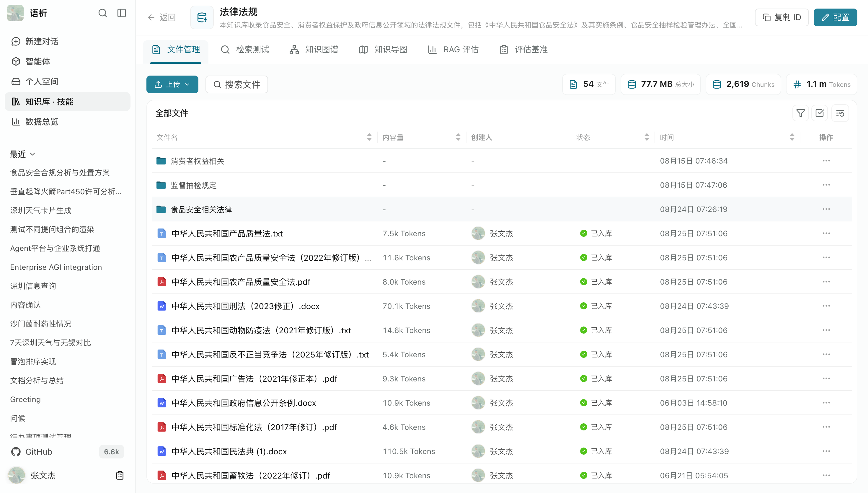Sort the table by 时间
The height and width of the screenshot is (493, 868).
pyautogui.click(x=792, y=137)
